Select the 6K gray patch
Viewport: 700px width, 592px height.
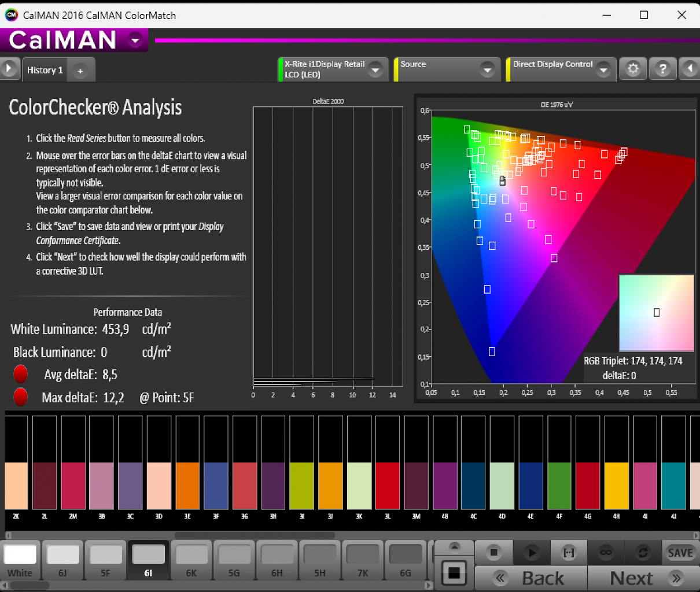click(191, 560)
